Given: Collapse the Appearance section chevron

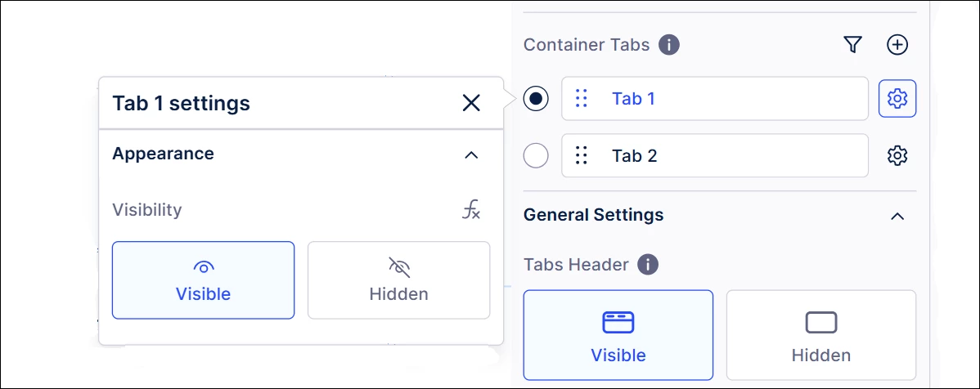Looking at the screenshot, I should coord(471,154).
